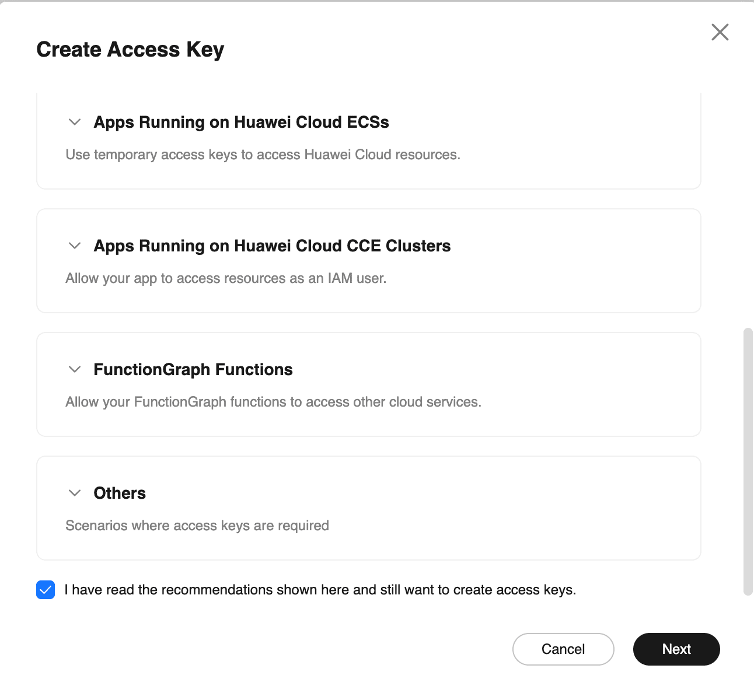Click the X icon to dismiss the dialog
The height and width of the screenshot is (700, 754).
[x=720, y=32]
